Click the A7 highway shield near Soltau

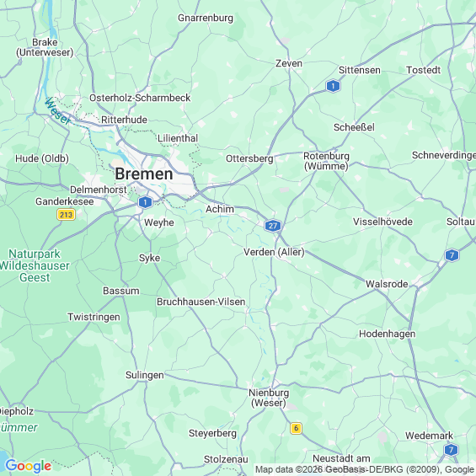point(452,255)
